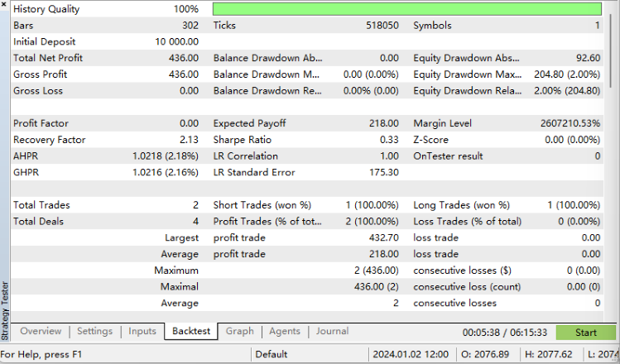Viewport: 620px width, 364px height.
Task: Select Maximal consecutive value 436.00 (2)
Action: tap(377, 287)
